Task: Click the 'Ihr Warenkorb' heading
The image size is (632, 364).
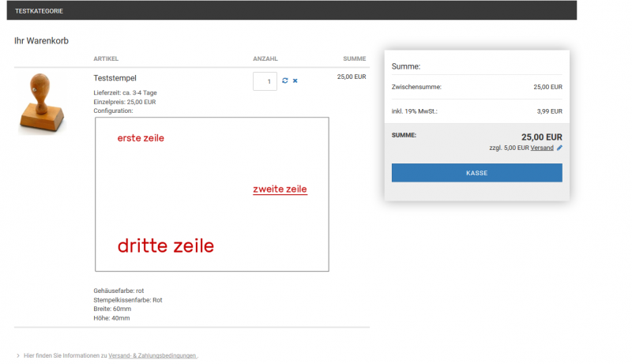Action: [42, 41]
